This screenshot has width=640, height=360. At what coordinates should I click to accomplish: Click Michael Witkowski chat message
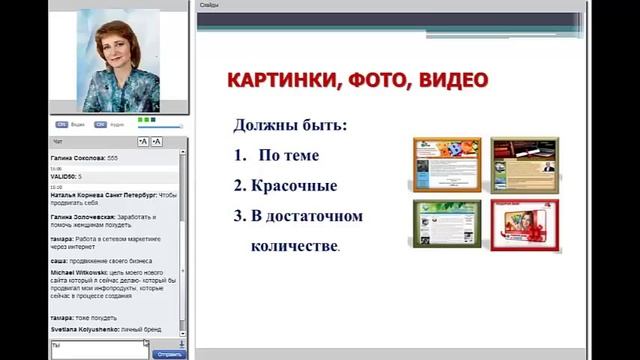[x=113, y=284]
